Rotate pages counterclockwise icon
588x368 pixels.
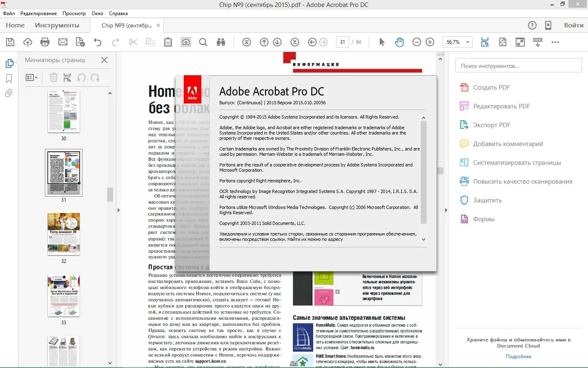(x=81, y=77)
